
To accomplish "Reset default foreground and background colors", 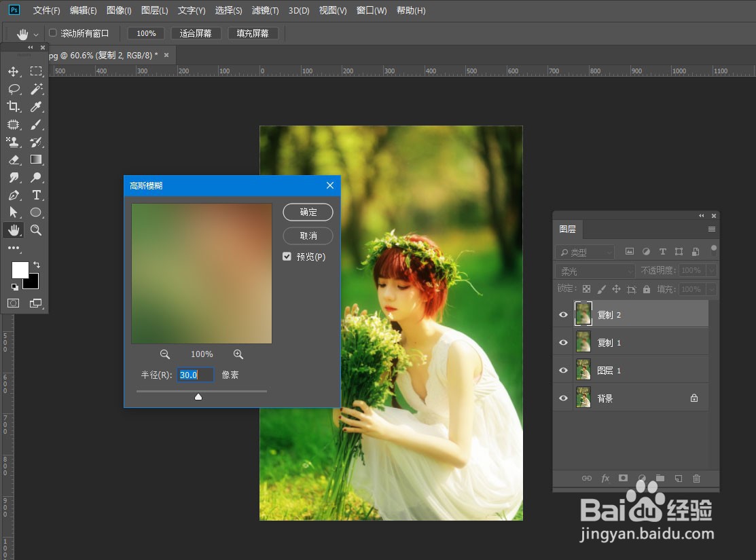I will click(x=15, y=287).
